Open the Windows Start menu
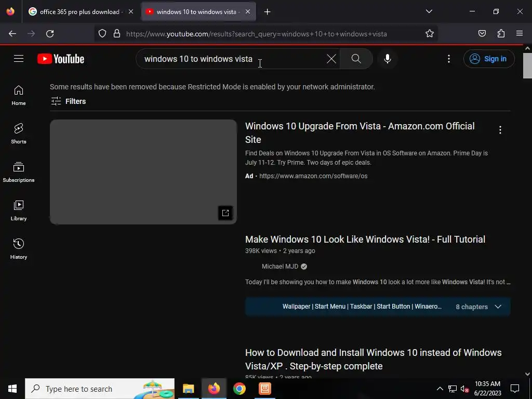The width and height of the screenshot is (532, 399). tap(12, 389)
